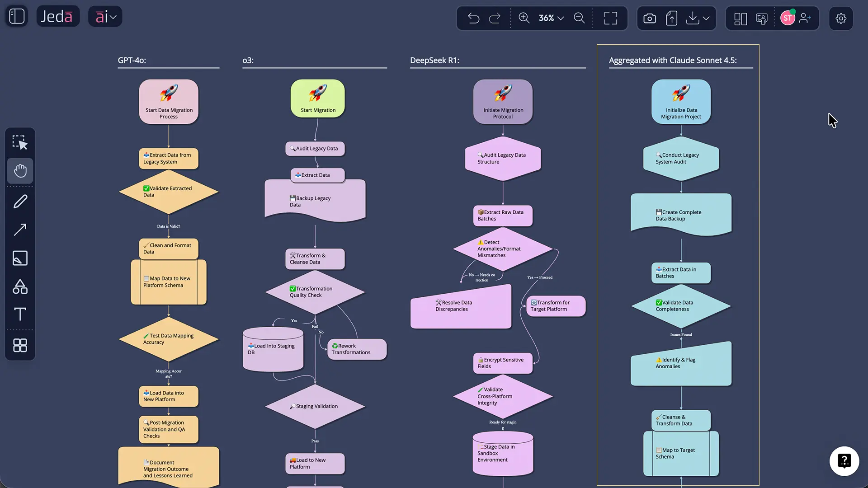
Task: Open the AI dropdown menu
Action: click(x=105, y=17)
